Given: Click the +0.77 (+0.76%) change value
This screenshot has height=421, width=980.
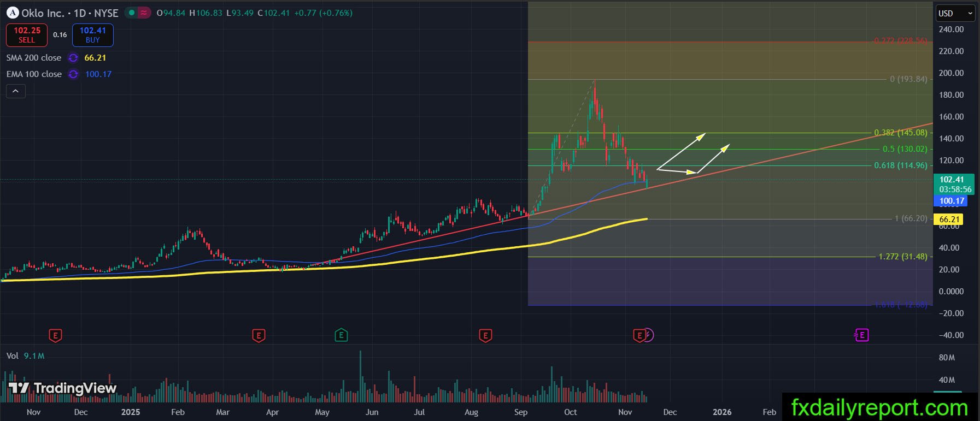Looking at the screenshot, I should [323, 13].
